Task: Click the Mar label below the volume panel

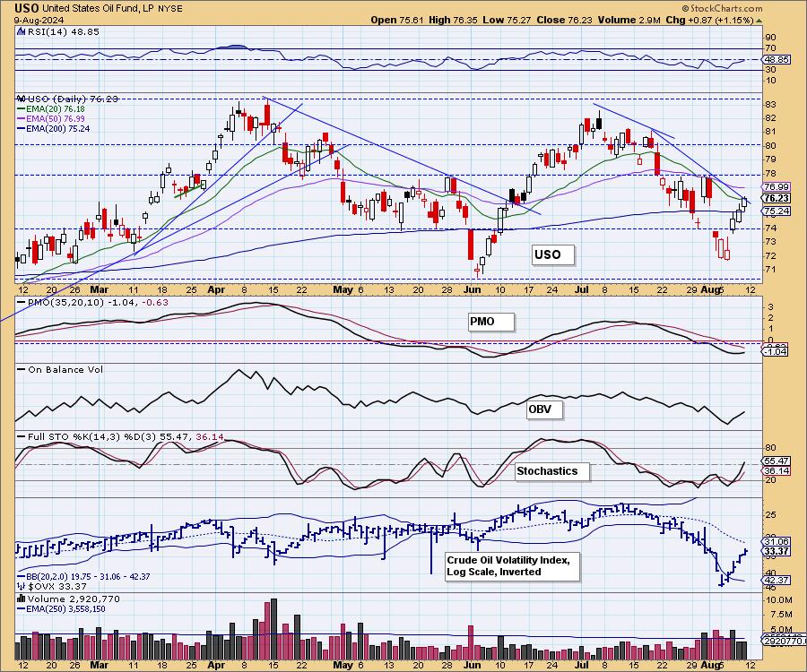Action: [x=99, y=665]
